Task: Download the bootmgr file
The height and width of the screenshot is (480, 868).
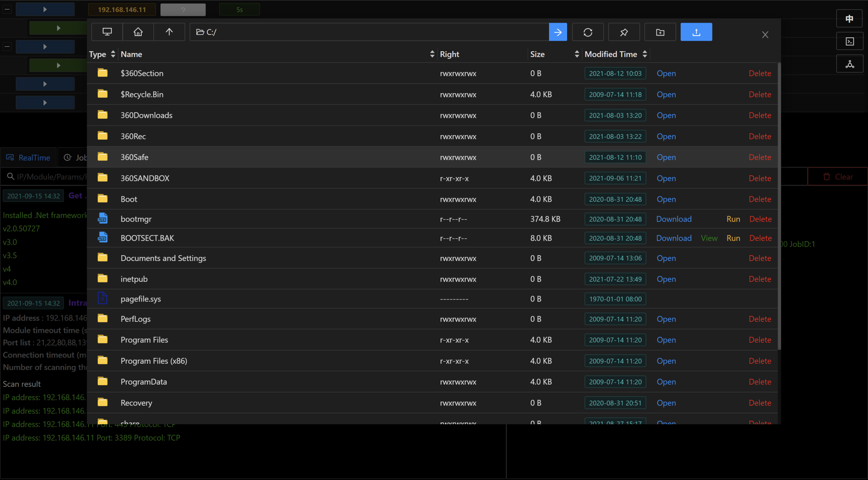Action: click(674, 219)
